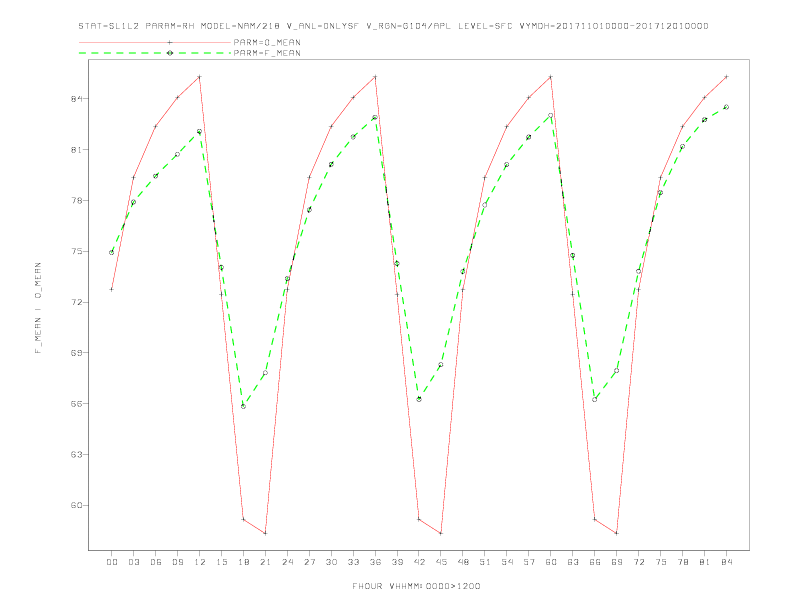Click x-axis forecast hour label 66
The width and height of the screenshot is (792, 612).
pos(595,562)
